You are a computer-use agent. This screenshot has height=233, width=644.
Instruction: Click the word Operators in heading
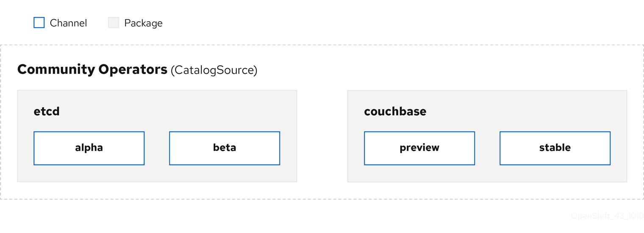coord(133,69)
